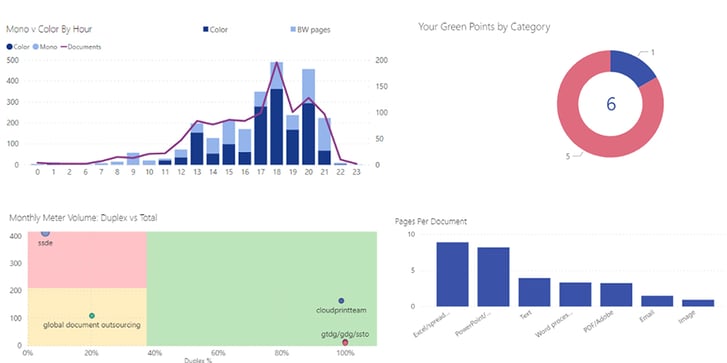The image size is (727, 363).
Task: Click the cloudprintteam scatter bubble
Action: tap(341, 301)
